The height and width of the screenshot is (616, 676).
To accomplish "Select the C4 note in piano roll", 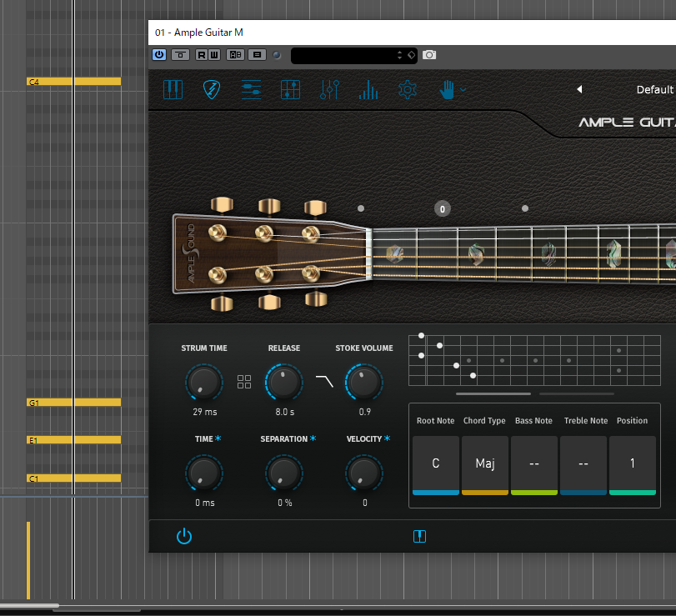I will [x=73, y=82].
